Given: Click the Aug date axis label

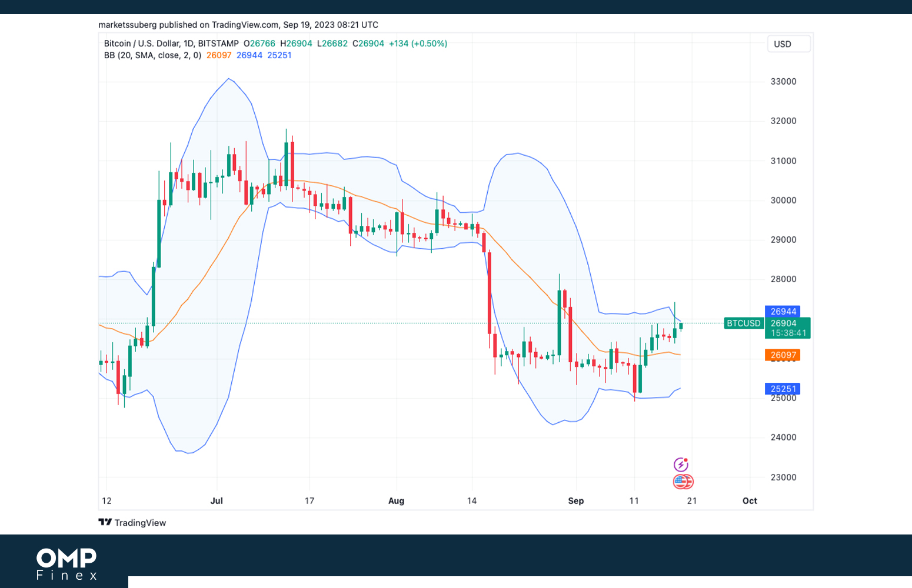Looking at the screenshot, I should click(397, 501).
